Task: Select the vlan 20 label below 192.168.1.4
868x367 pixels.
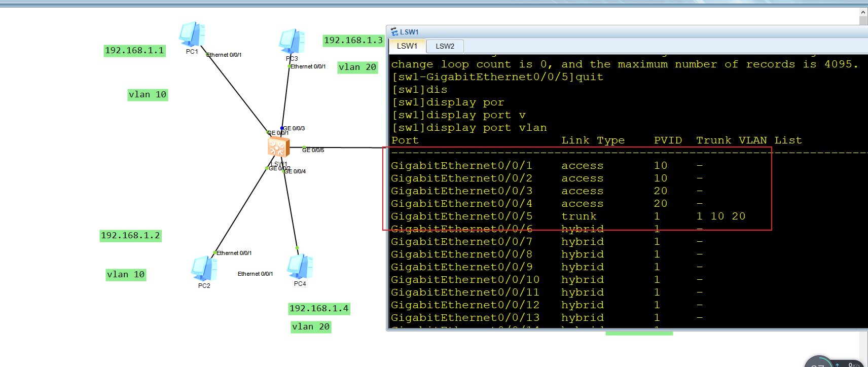Action: point(311,327)
